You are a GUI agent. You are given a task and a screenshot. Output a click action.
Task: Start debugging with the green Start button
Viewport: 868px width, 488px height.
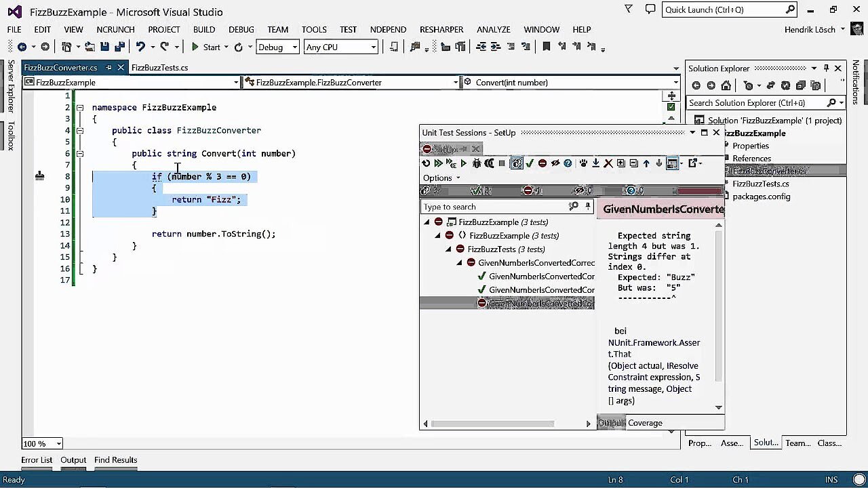(205, 47)
